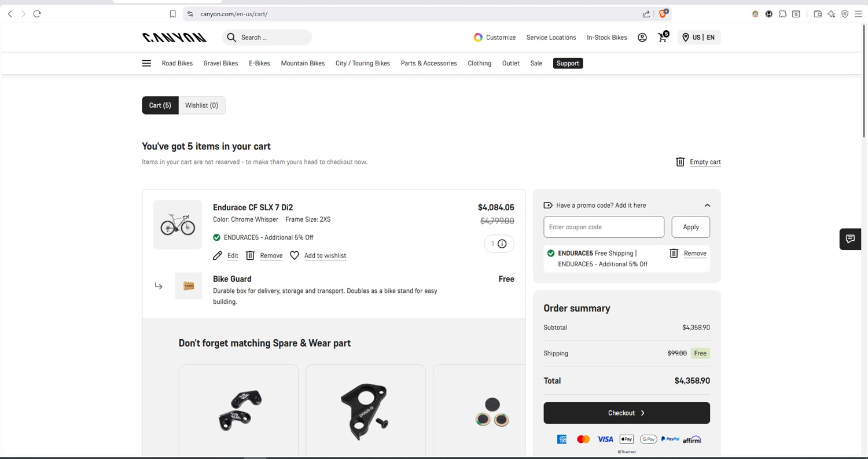This screenshot has width=868, height=459.
Task: Click Edit for Endurace CF SLX 7
Action: pyautogui.click(x=233, y=255)
